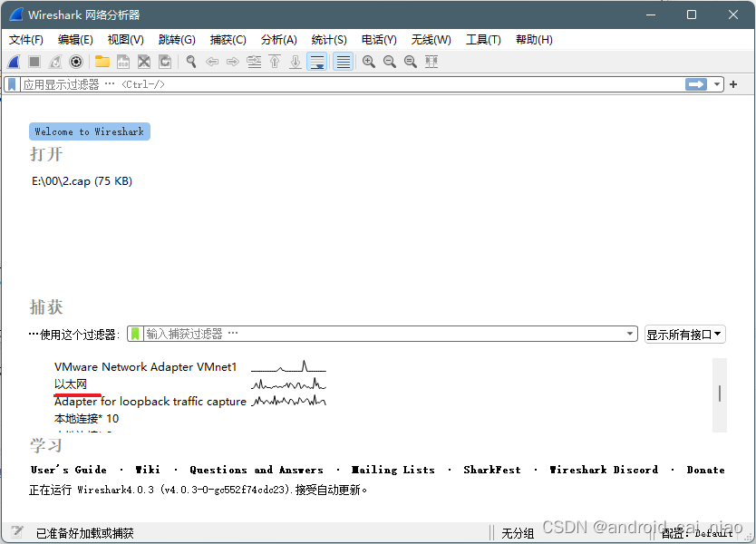The height and width of the screenshot is (544, 756).
Task: Click the save capture file icon
Action: tap(123, 62)
